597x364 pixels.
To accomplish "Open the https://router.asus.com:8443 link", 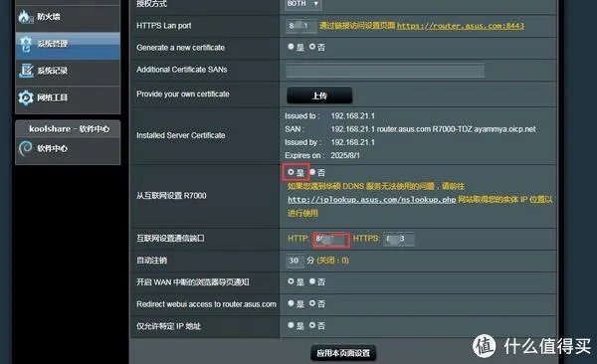I will coord(461,26).
